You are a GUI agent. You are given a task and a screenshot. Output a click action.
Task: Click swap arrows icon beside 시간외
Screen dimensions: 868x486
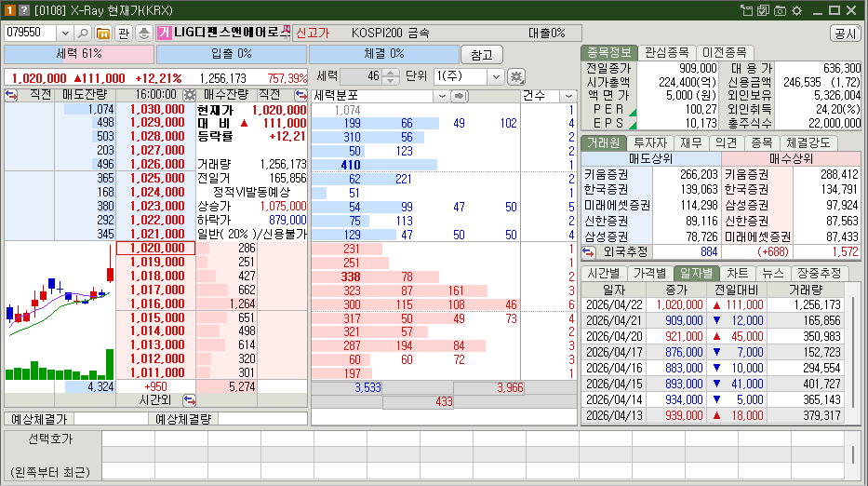tap(189, 399)
